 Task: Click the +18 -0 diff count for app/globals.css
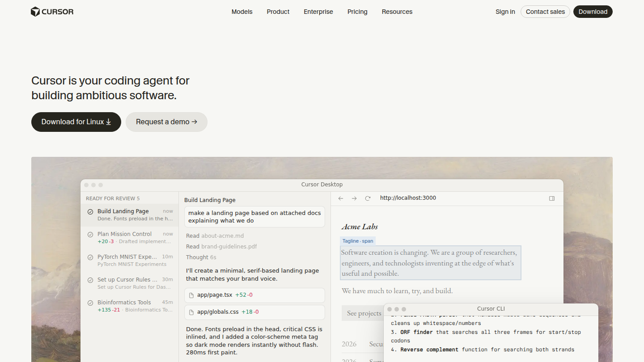point(250,312)
